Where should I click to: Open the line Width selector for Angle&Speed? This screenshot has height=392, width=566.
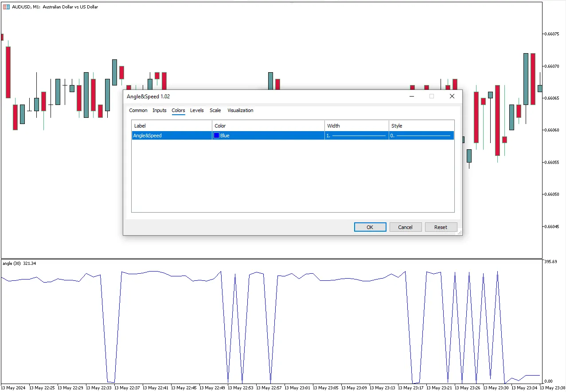356,136
